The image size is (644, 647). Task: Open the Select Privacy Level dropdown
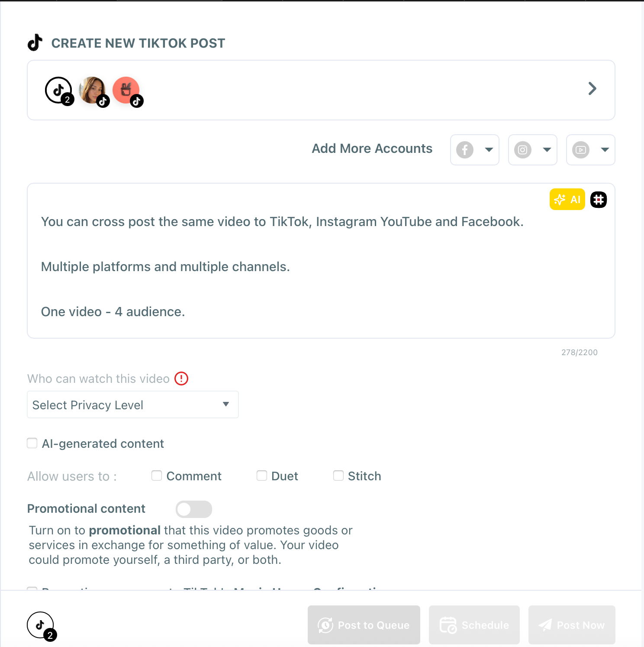coord(132,404)
